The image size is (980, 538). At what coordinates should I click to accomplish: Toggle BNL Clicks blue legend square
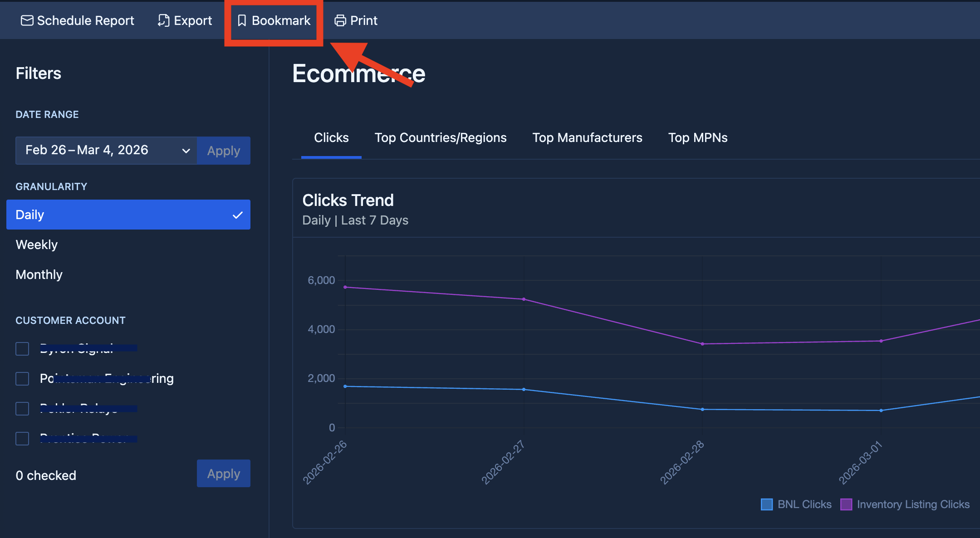coord(766,504)
